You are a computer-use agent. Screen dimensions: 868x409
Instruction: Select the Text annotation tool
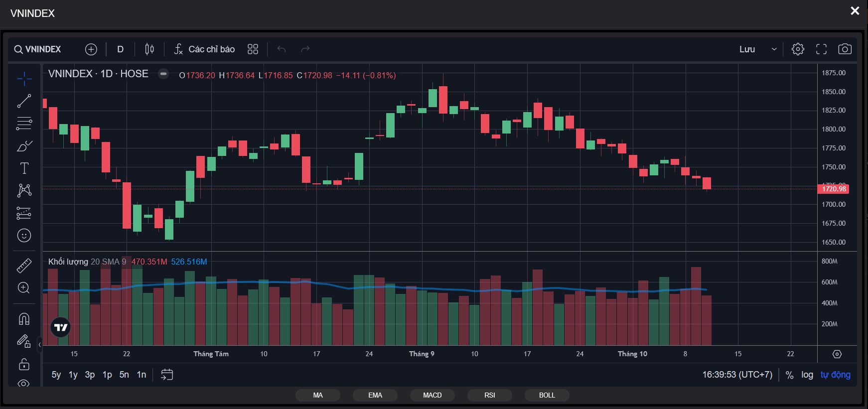[24, 168]
